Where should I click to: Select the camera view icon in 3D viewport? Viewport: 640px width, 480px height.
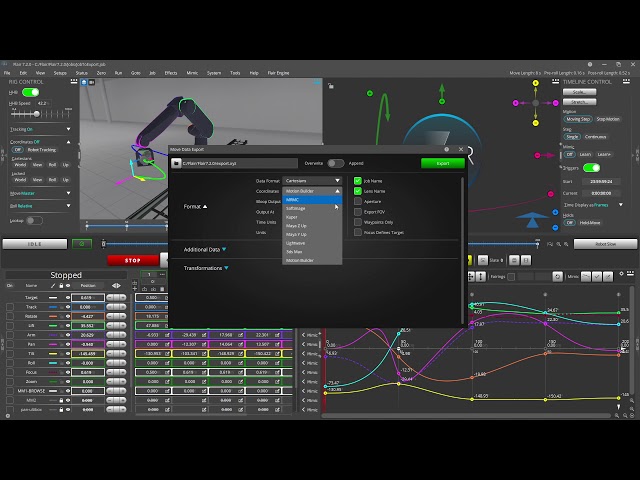tap(91, 82)
